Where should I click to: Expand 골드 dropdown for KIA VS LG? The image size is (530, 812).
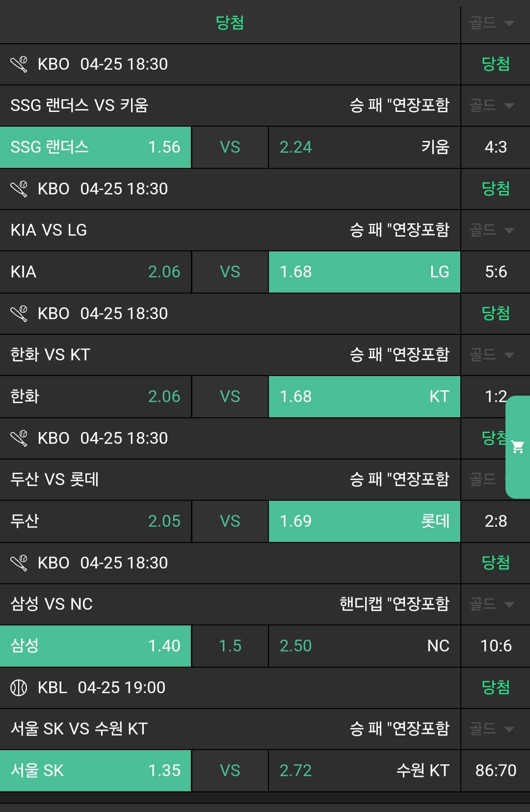pos(492,230)
